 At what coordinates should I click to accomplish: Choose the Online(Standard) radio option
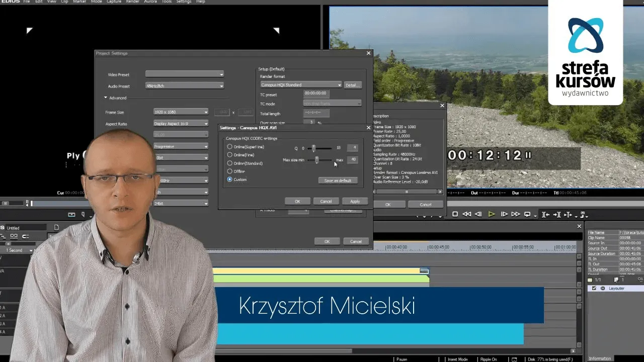pyautogui.click(x=230, y=163)
